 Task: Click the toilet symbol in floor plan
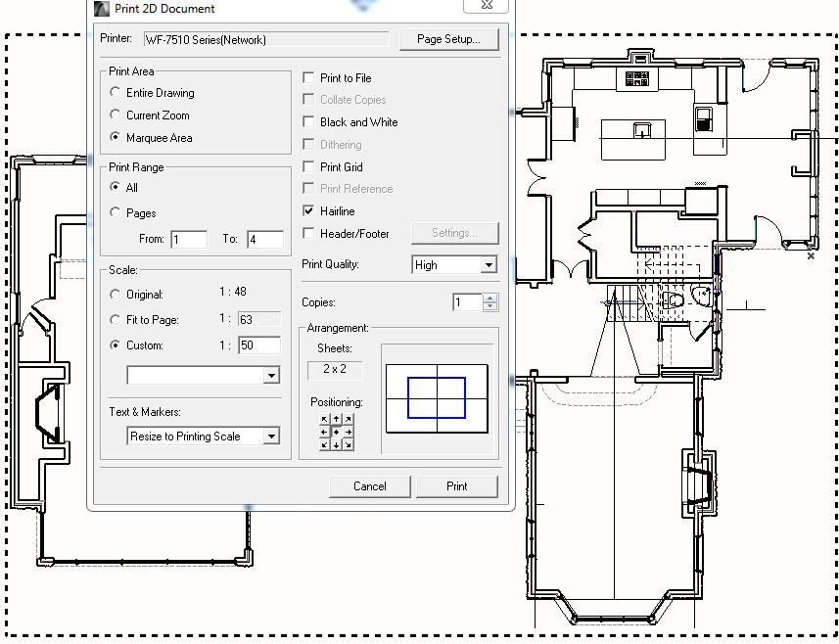click(673, 299)
